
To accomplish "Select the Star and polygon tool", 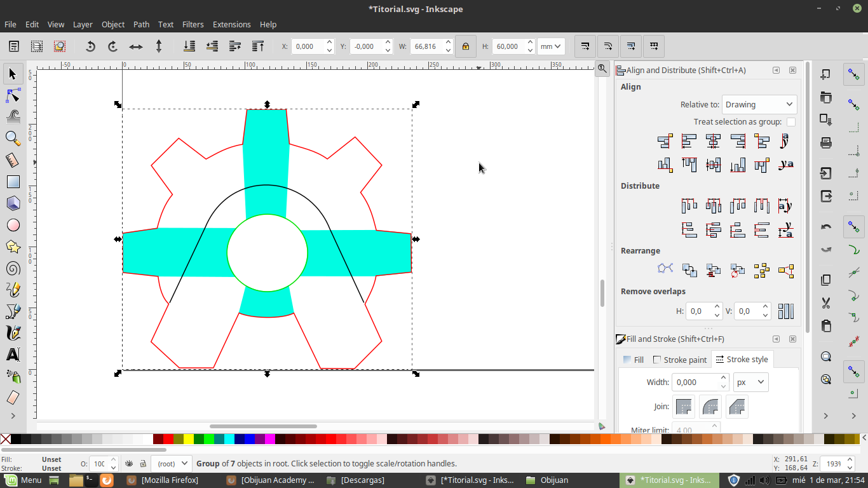I will point(13,247).
